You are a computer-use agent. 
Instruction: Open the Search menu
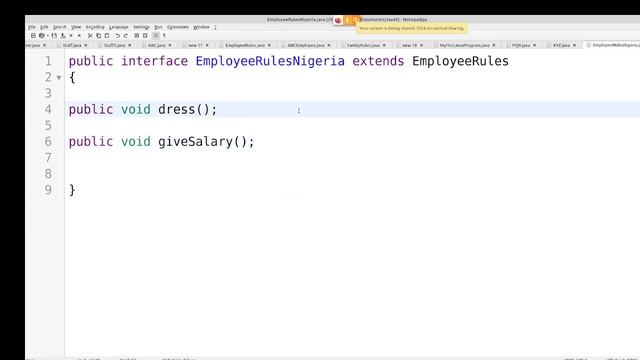60,27
